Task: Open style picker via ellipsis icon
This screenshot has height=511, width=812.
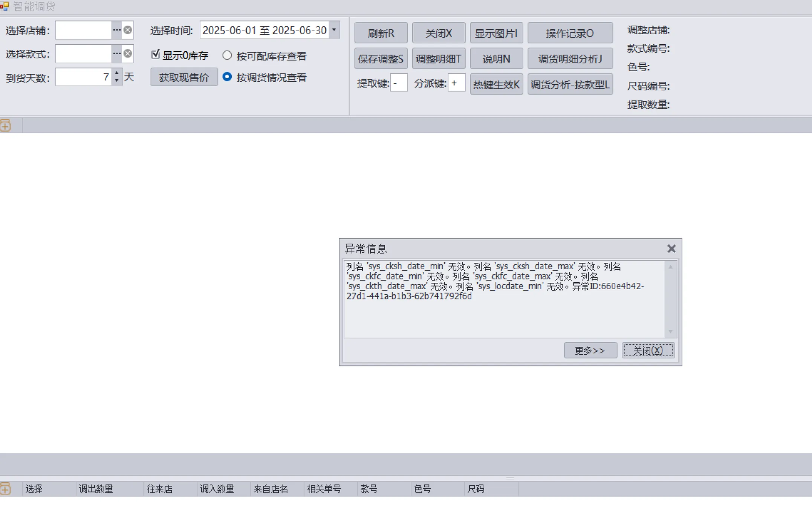Action: (116, 54)
